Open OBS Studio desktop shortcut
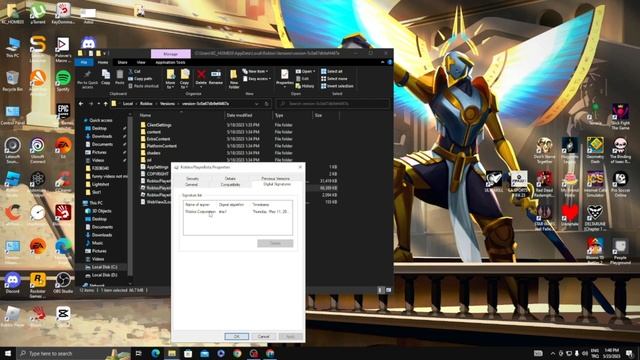 [63, 283]
